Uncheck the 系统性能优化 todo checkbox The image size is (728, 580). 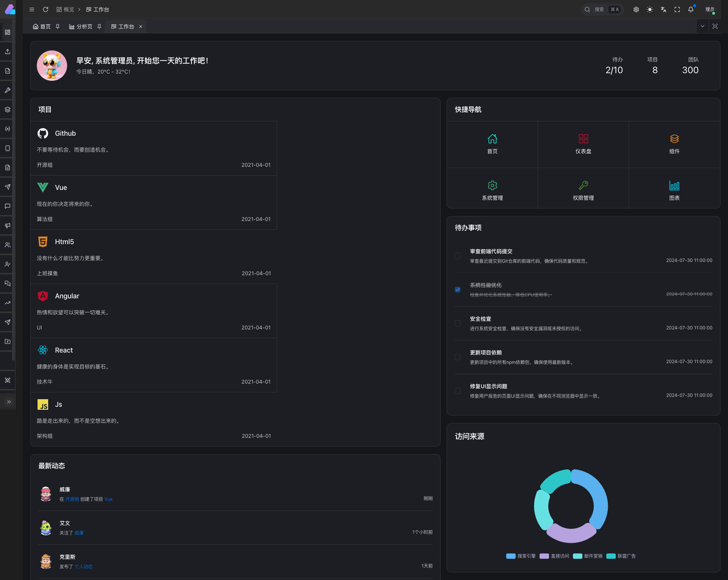point(458,290)
